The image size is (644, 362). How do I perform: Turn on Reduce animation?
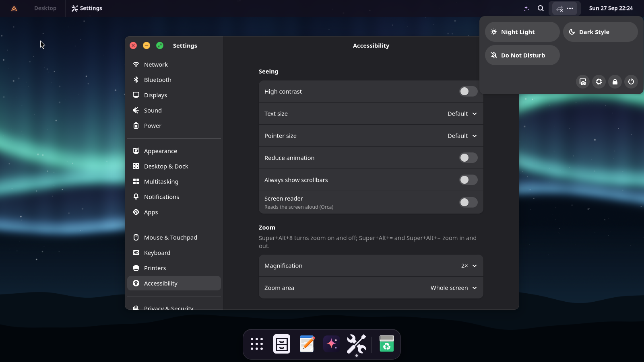pos(469,158)
